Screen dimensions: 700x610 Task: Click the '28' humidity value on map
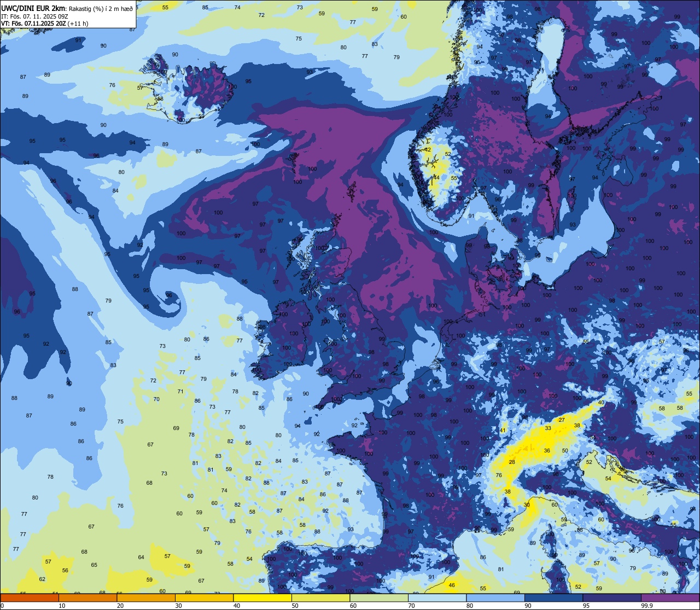pyautogui.click(x=512, y=462)
